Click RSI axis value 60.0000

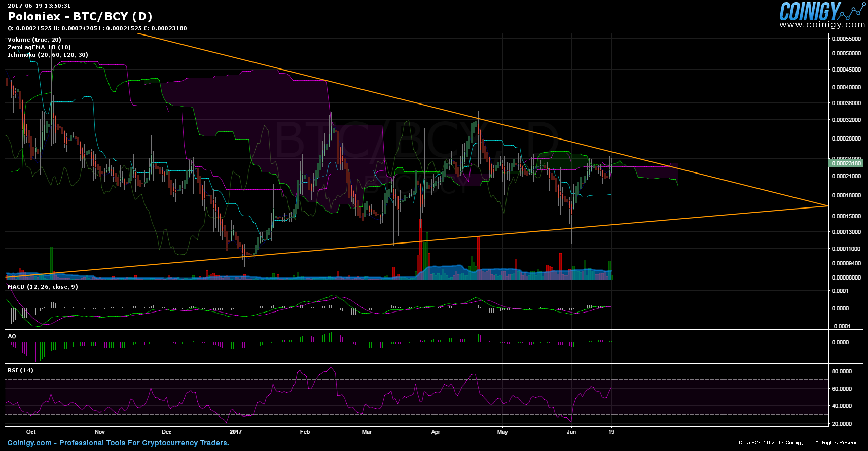tap(842, 389)
